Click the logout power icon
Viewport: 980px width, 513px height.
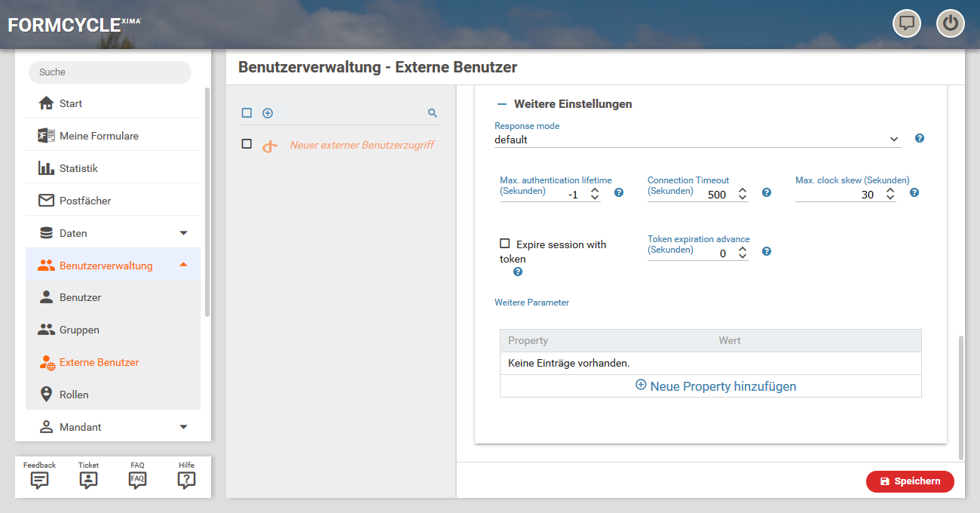(950, 23)
